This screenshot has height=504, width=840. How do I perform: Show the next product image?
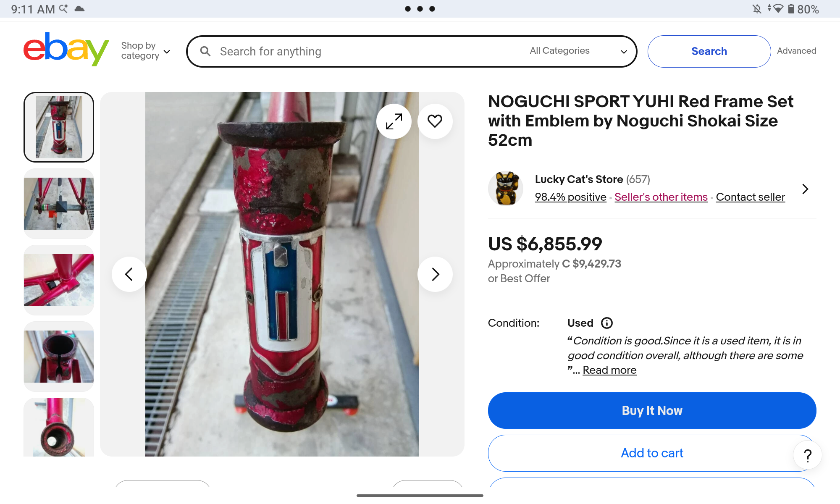click(x=435, y=274)
